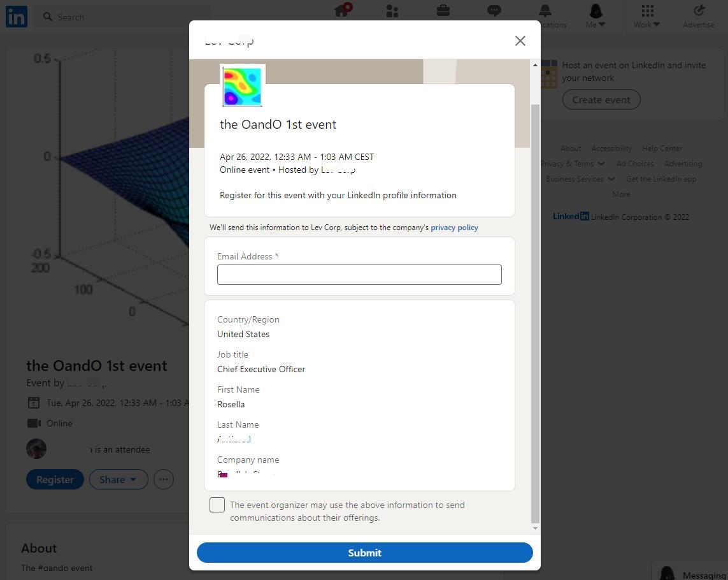Click the dialog scrollbar down arrow
This screenshot has width=728, height=580.
[535, 528]
